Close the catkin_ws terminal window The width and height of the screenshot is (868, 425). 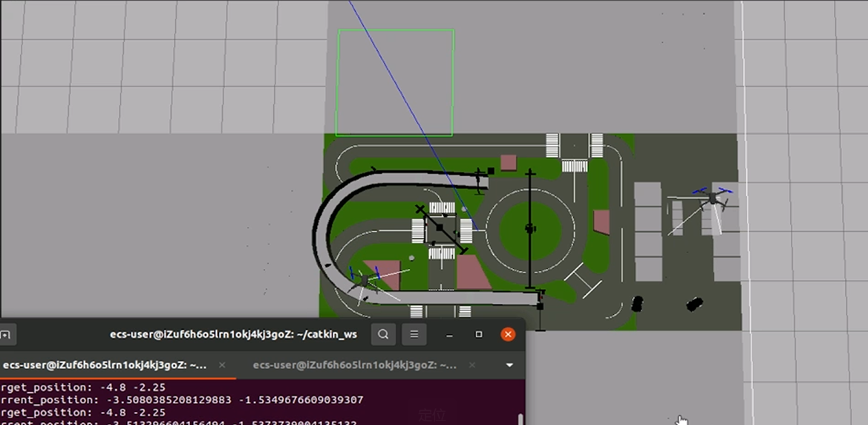[508, 334]
